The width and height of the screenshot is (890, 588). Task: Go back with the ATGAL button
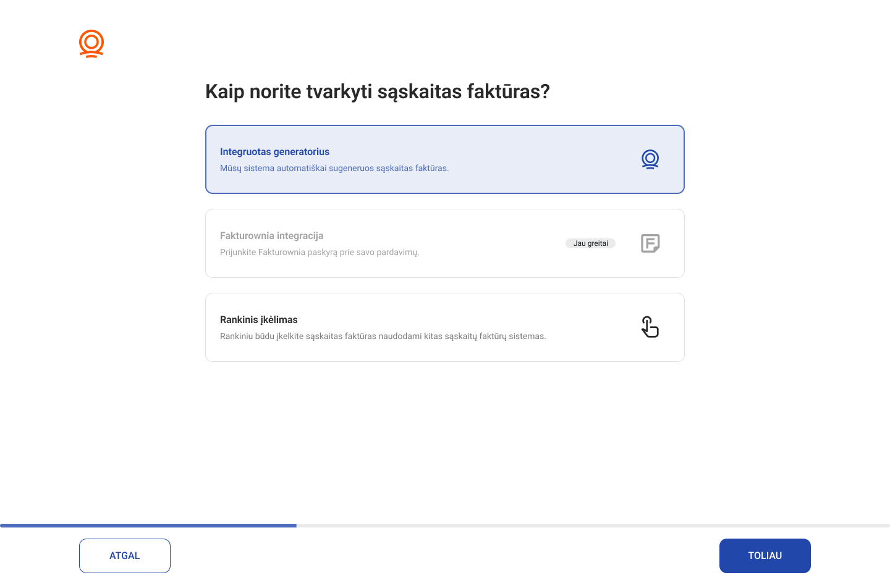pos(125,556)
